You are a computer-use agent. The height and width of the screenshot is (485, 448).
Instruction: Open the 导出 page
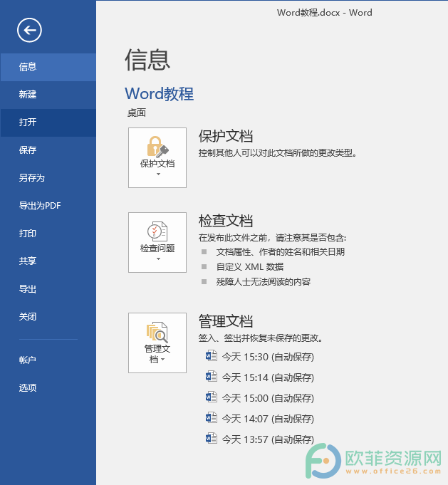point(48,289)
